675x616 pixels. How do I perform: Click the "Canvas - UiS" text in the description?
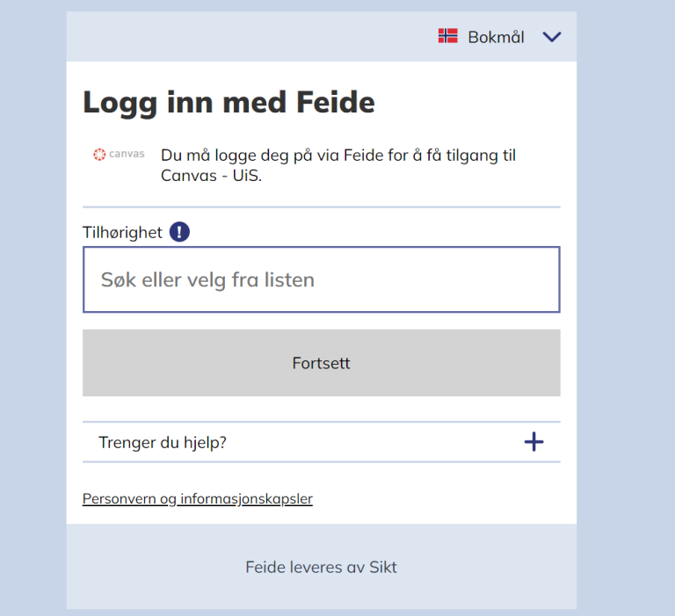coord(211,175)
